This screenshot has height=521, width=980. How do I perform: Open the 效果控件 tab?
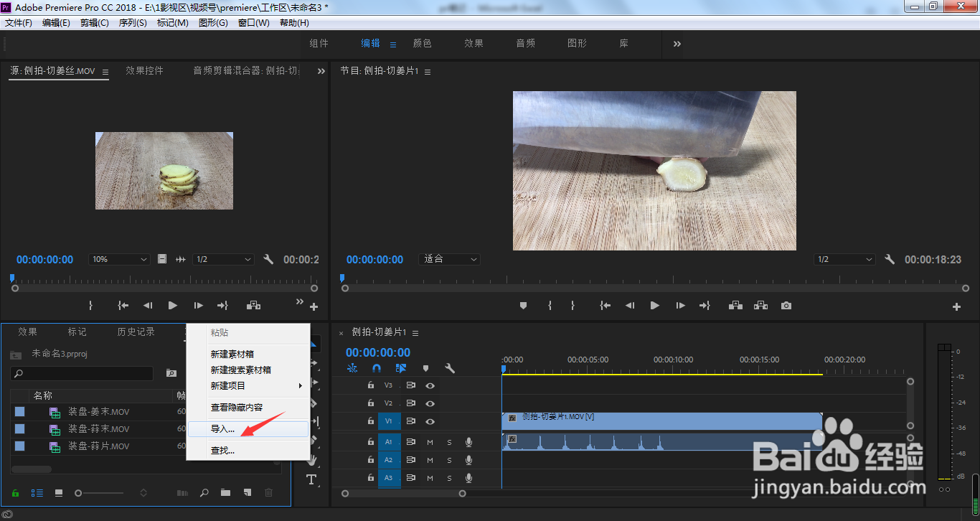coord(145,70)
